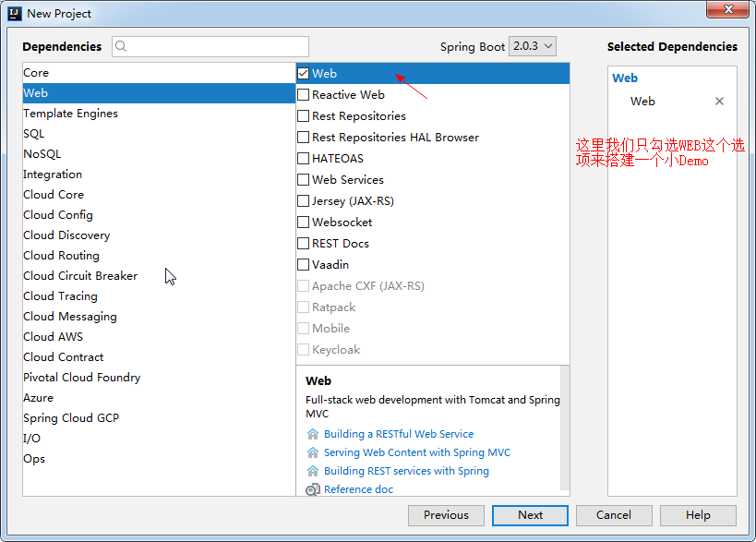The width and height of the screenshot is (756, 542).
Task: Click the Next button
Action: 530,515
